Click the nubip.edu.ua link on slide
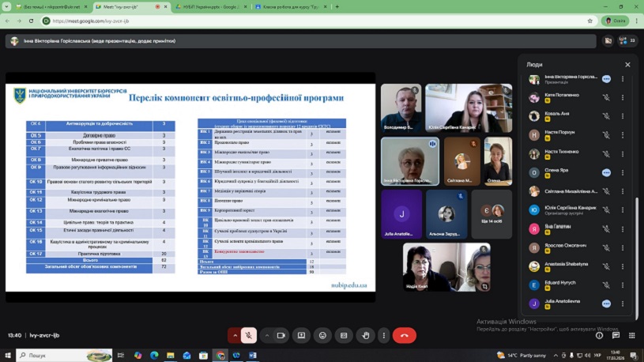The image size is (644, 362). click(348, 285)
